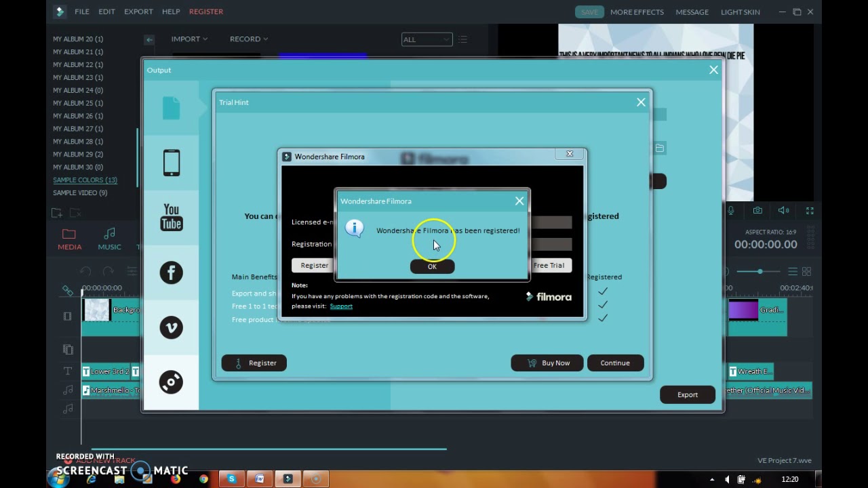This screenshot has height=488, width=868.
Task: Click Register button in Trial Hint dialog
Action: 254,363
